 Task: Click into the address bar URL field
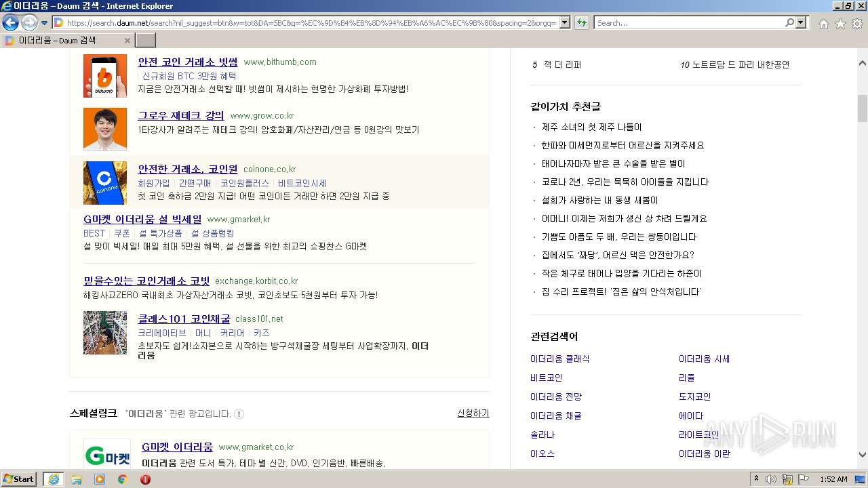pyautogui.click(x=311, y=23)
